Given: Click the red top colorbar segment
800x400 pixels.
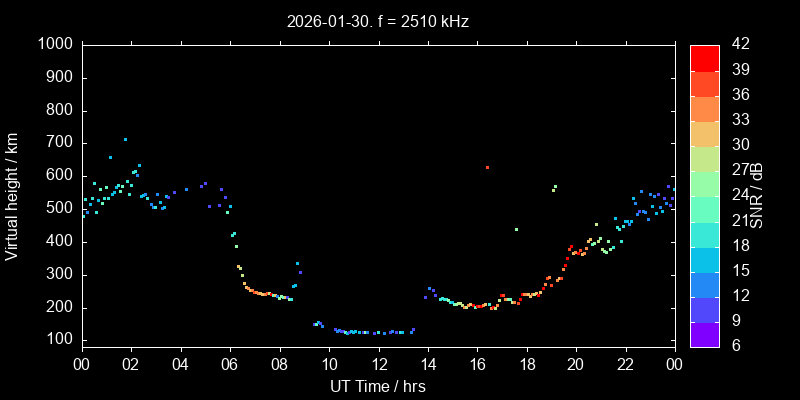Looking at the screenshot, I should [x=705, y=58].
